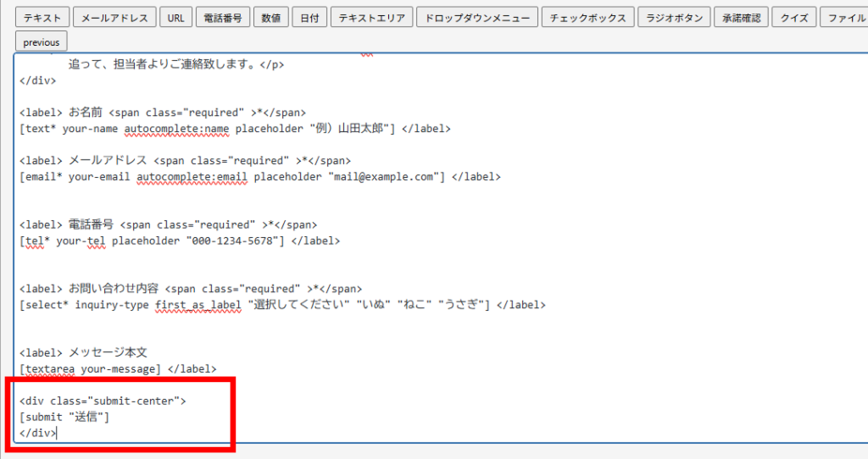Viewport: 868px width, 459px height.
Task: Click the ファイル upload tag button
Action: pos(845,18)
